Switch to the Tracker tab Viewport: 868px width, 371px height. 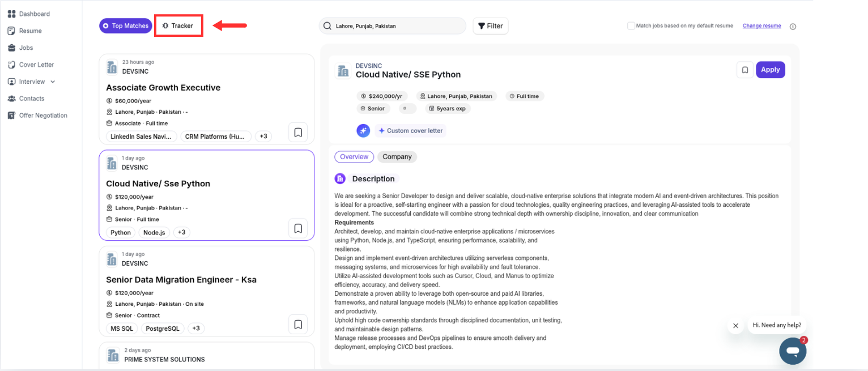pyautogui.click(x=178, y=25)
